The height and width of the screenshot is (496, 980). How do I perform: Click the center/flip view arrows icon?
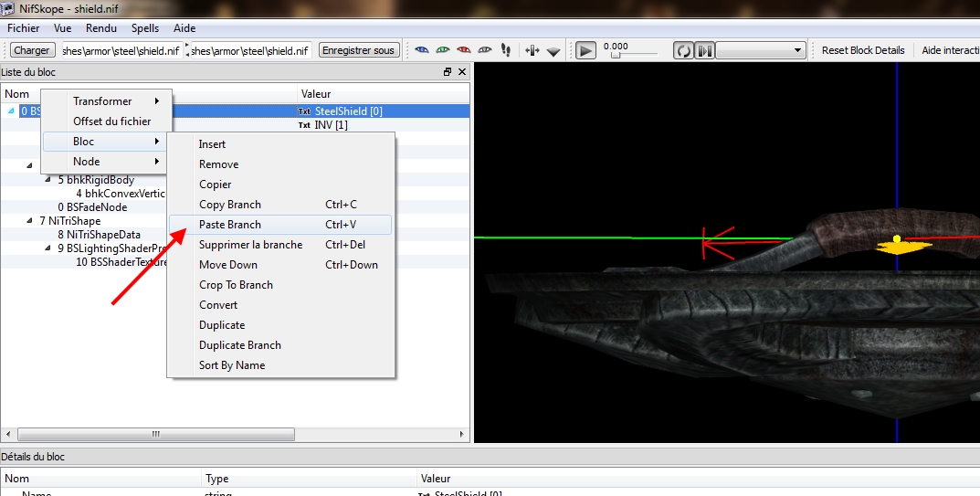(x=532, y=50)
